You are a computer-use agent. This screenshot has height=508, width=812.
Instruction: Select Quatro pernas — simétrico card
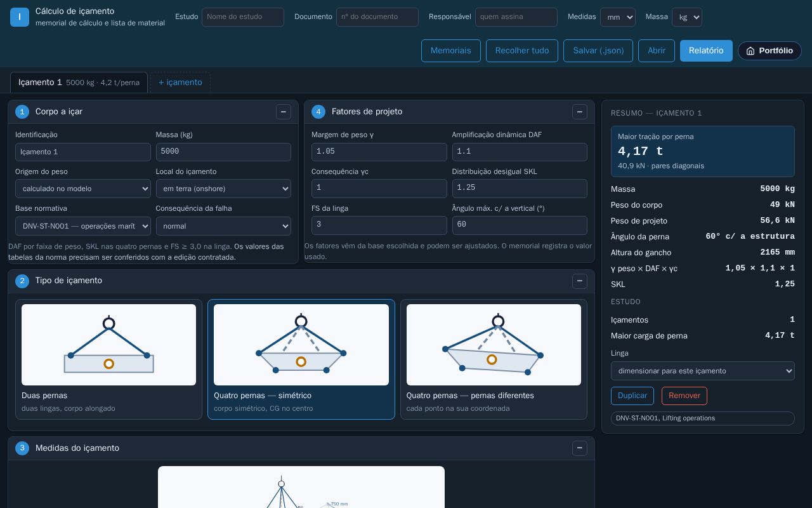(301, 359)
